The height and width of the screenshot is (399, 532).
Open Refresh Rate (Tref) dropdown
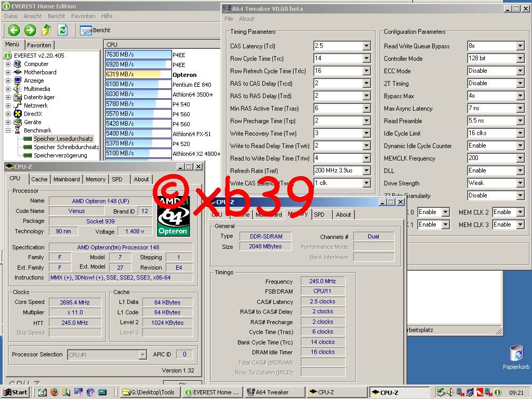(366, 170)
